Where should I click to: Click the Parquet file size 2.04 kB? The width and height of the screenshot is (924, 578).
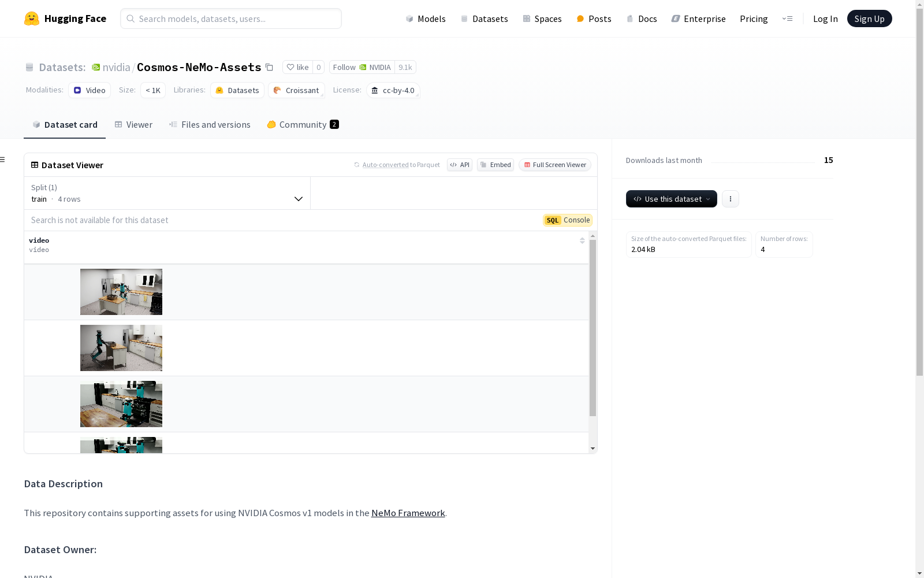point(643,250)
